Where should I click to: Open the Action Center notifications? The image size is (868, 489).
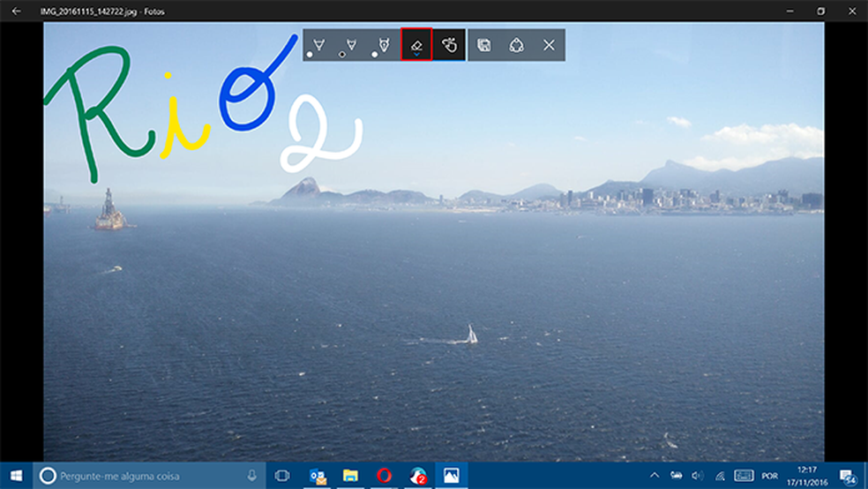[848, 477]
